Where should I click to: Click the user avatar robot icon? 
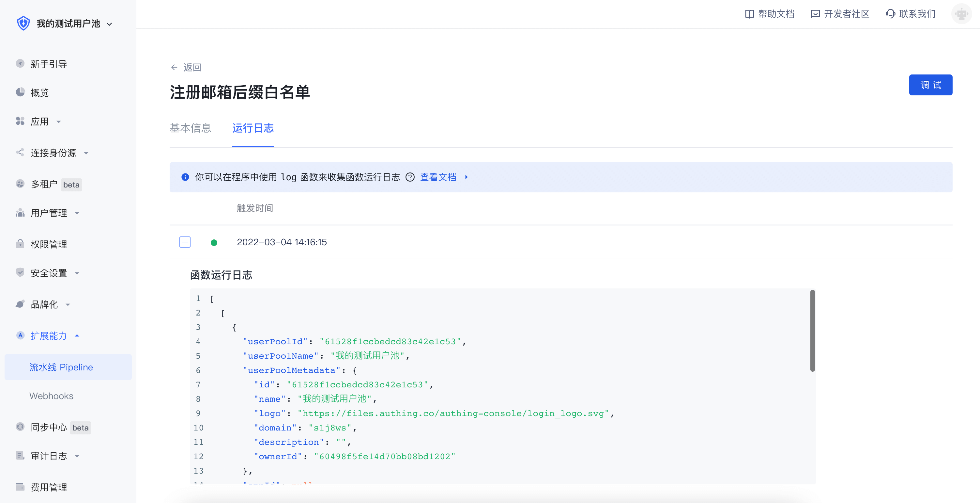[x=961, y=14]
